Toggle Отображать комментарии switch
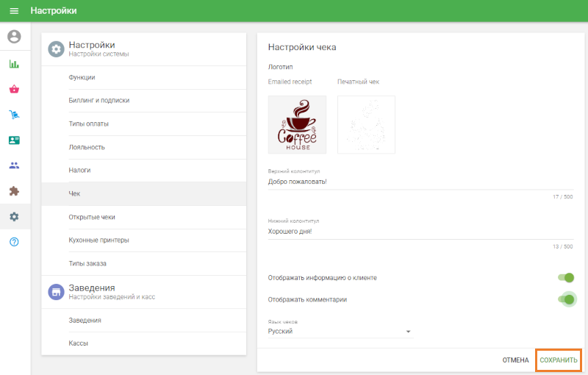 566,299
